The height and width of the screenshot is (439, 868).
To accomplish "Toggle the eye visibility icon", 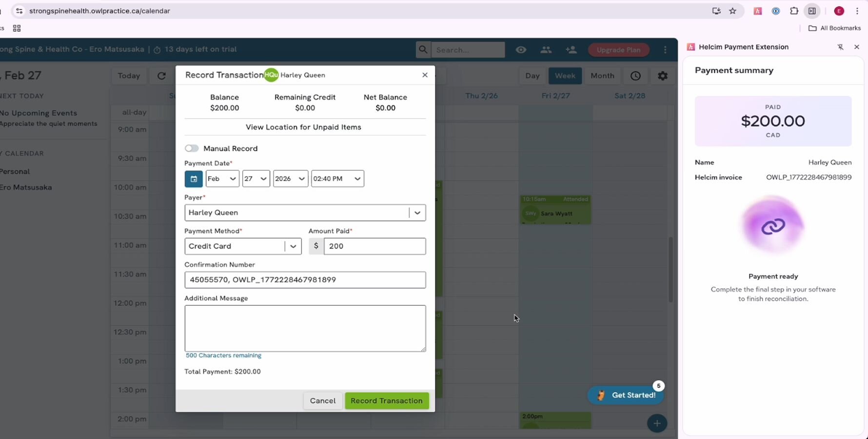I will [x=521, y=50].
